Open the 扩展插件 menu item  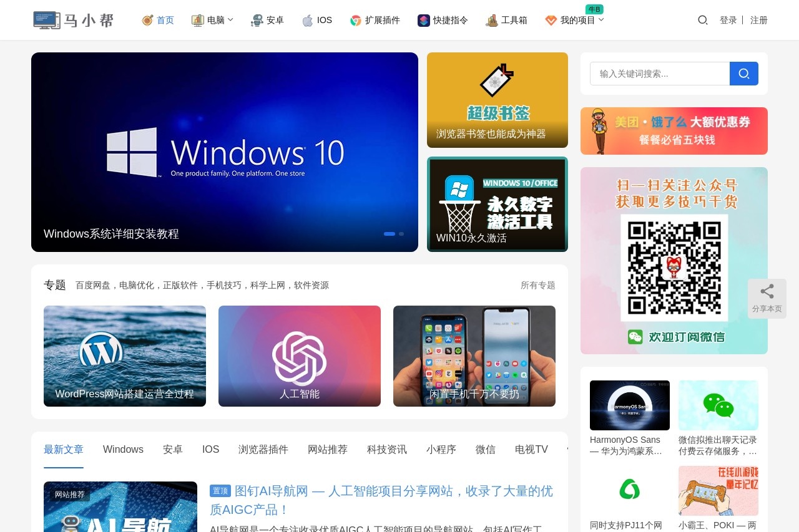coord(383,20)
